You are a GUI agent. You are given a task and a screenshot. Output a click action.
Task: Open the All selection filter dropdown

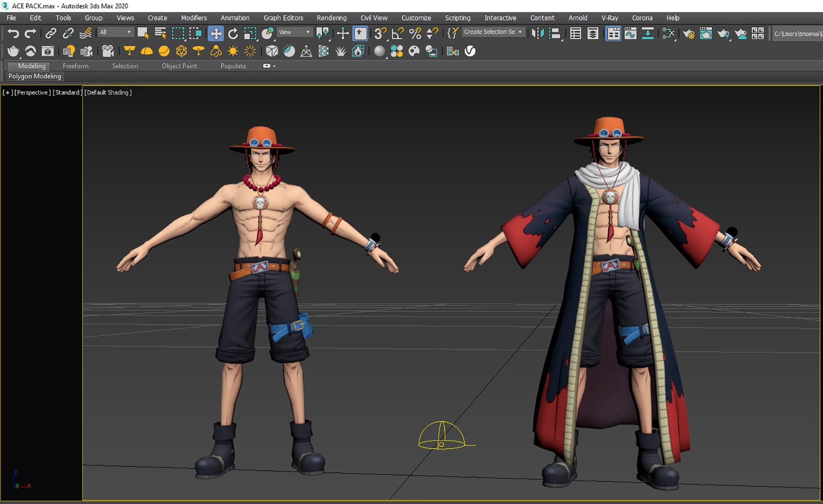[x=115, y=32]
